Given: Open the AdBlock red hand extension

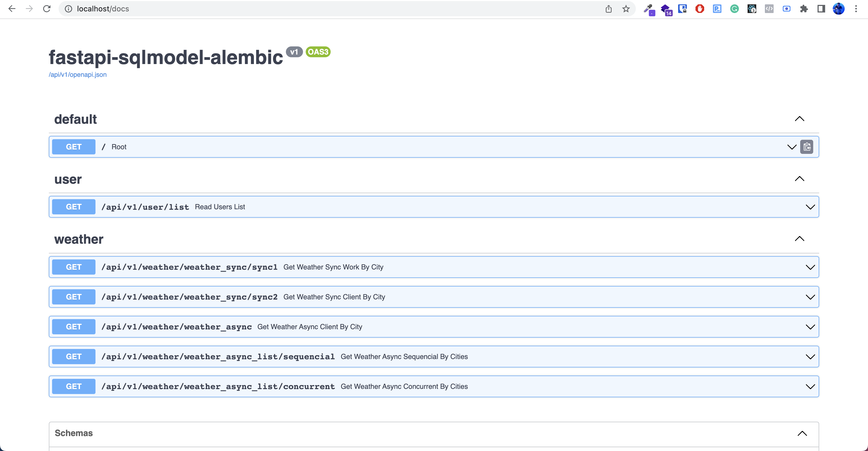Looking at the screenshot, I should pyautogui.click(x=700, y=9).
